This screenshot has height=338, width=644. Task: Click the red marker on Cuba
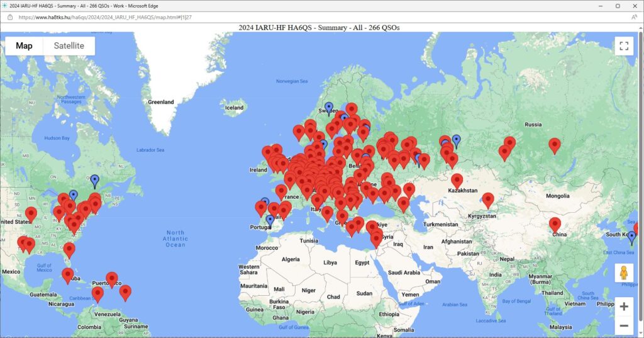pos(67,275)
